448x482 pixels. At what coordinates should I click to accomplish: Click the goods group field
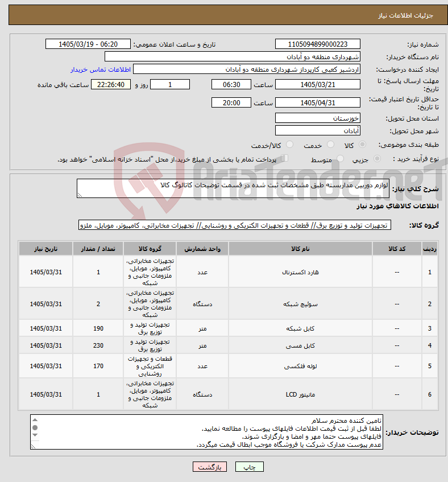[235, 225]
